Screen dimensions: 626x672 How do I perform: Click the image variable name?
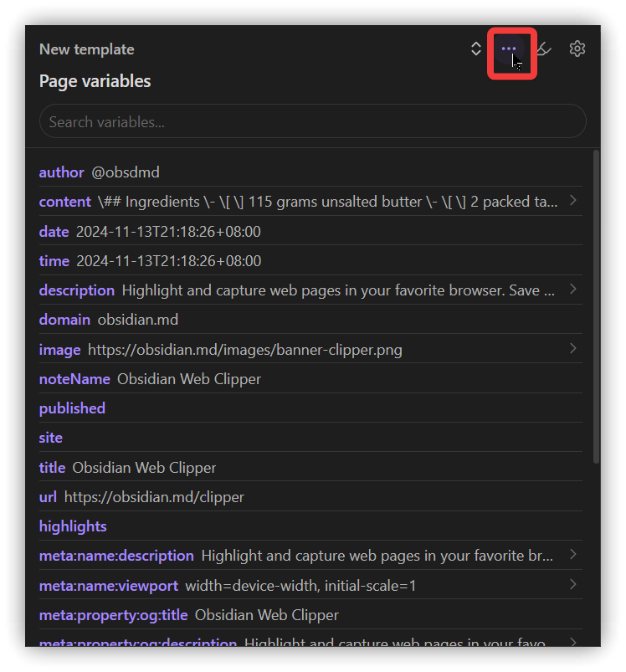(59, 350)
